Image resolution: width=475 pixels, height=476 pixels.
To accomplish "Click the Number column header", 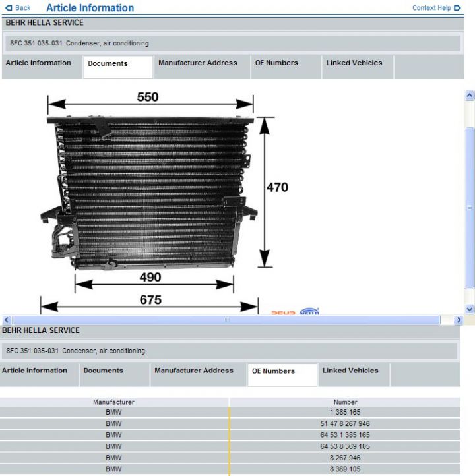I will [x=345, y=402].
